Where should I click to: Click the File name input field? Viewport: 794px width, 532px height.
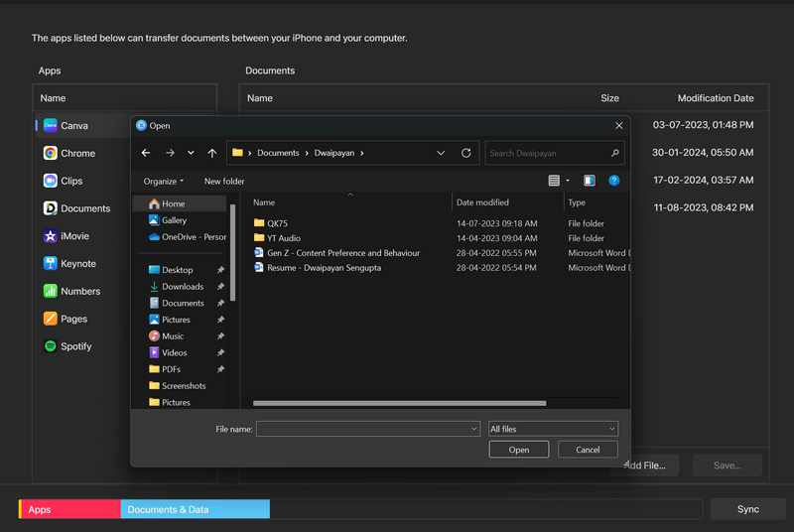click(x=362, y=429)
